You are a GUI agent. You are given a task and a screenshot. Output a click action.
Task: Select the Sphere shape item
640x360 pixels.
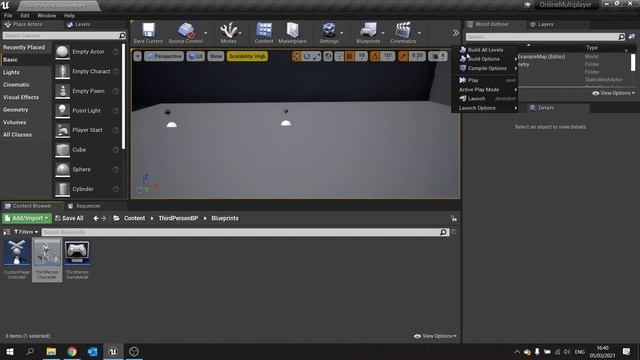(87, 169)
